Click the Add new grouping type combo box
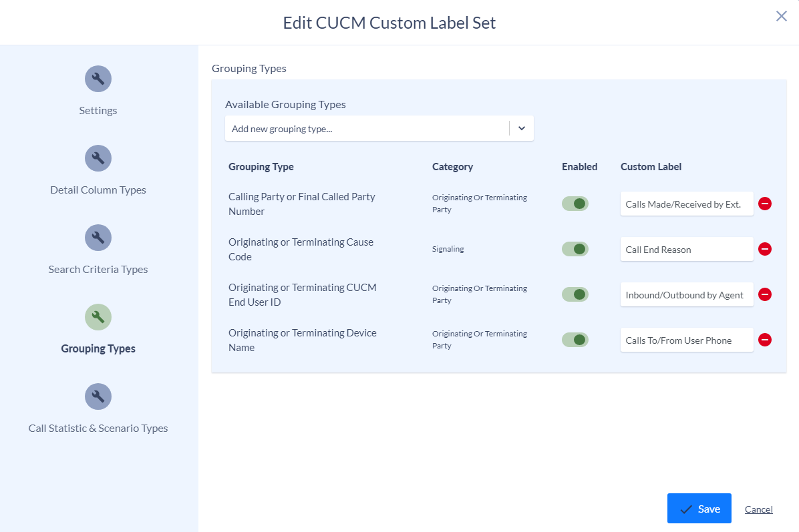Viewport: 799px width, 532px height. pyautogui.click(x=379, y=128)
